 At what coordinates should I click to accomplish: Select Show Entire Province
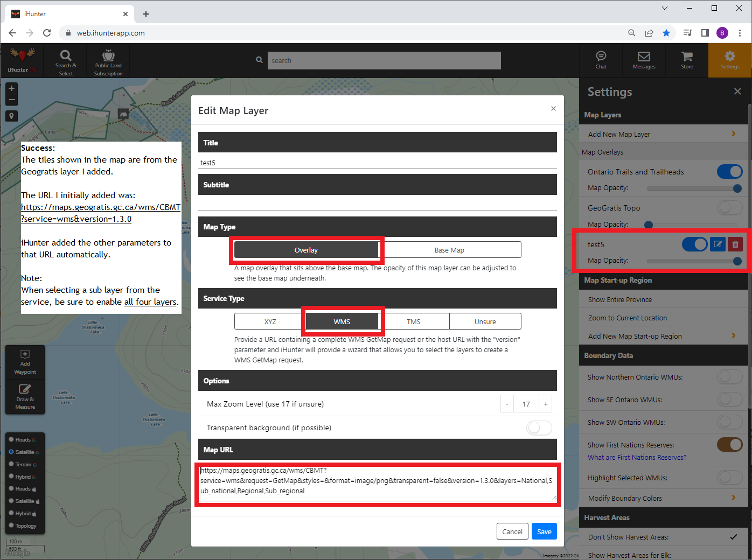[664, 299]
